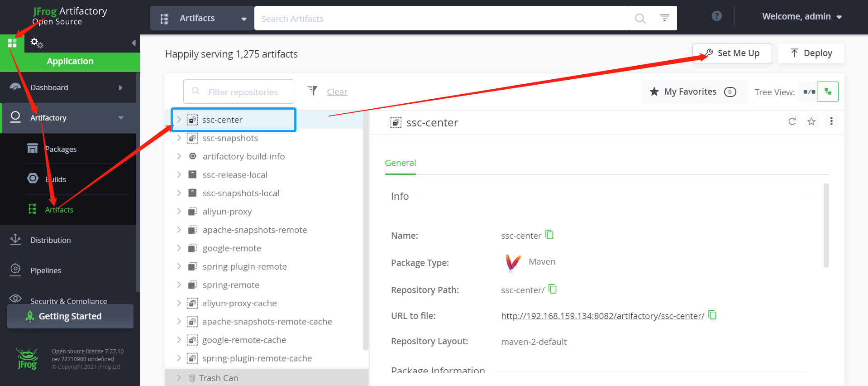Click the Deploy button
Image resolution: width=868 pixels, height=386 pixels.
(x=811, y=53)
